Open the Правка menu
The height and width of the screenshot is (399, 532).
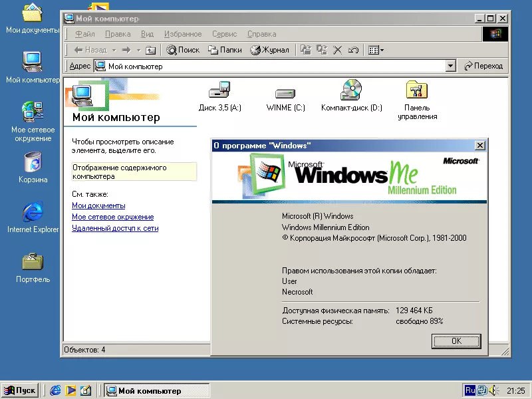pyautogui.click(x=118, y=34)
